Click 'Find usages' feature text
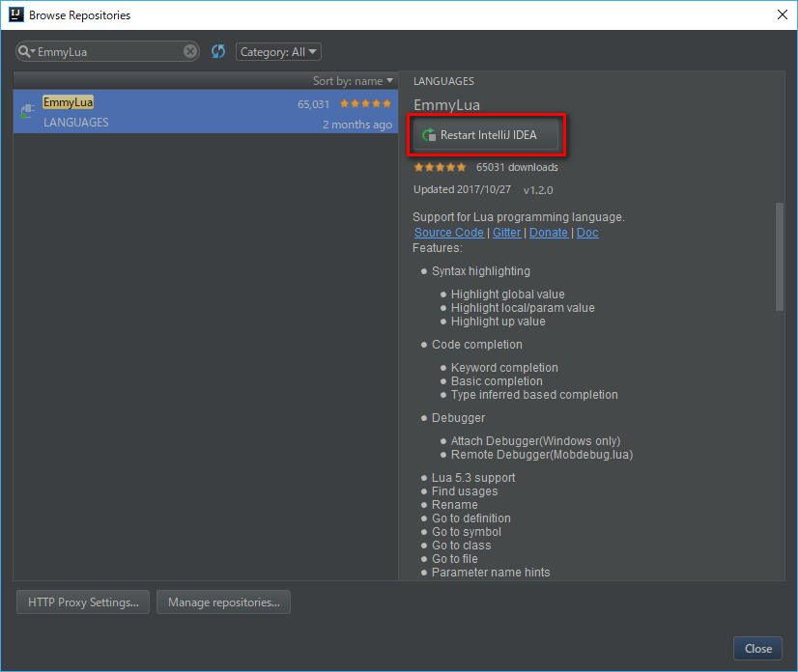The width and height of the screenshot is (798, 672). point(465,491)
